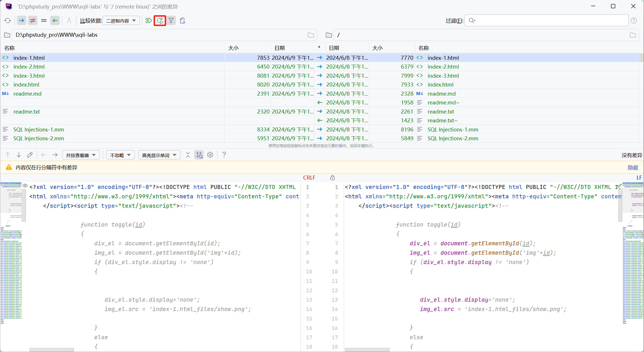Click the pencil edit icon in the diff toolbar

30,155
